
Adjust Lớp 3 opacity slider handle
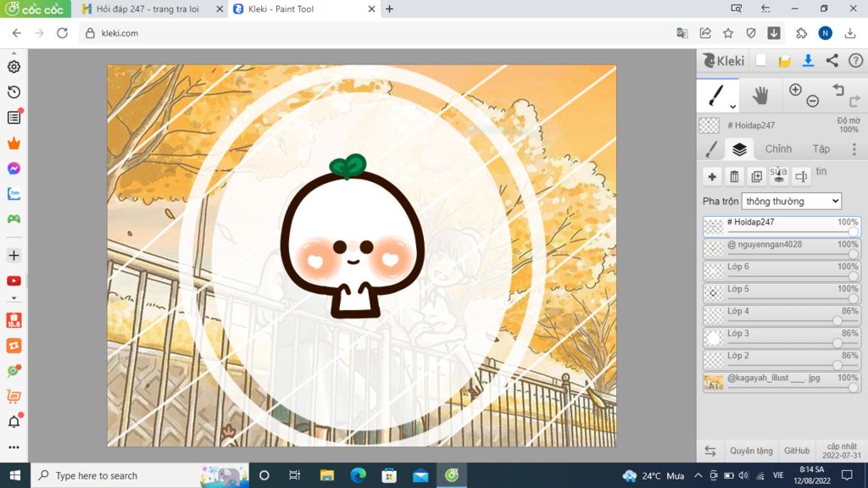[837, 343]
